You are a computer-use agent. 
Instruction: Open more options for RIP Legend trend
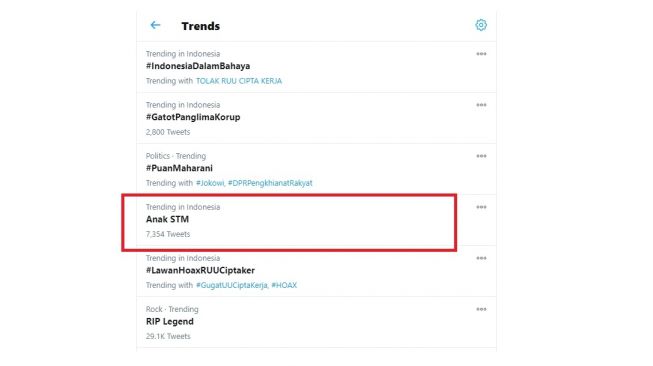tap(481, 309)
